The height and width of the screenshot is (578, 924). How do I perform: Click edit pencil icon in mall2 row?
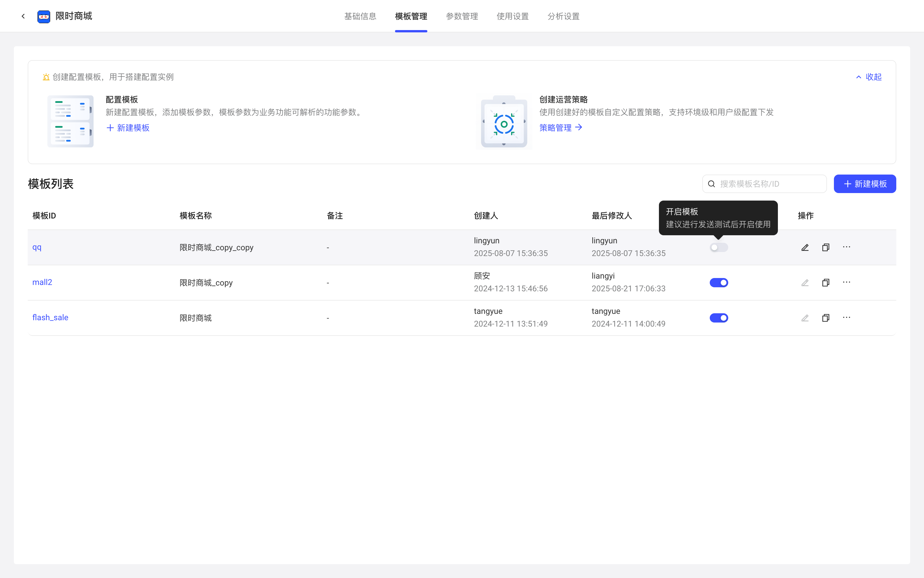805,283
